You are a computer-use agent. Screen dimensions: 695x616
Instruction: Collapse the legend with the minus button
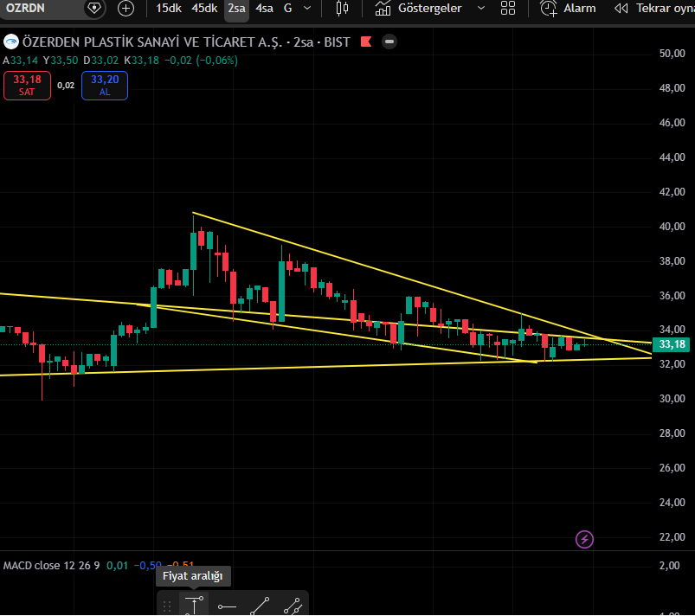pyautogui.click(x=389, y=42)
